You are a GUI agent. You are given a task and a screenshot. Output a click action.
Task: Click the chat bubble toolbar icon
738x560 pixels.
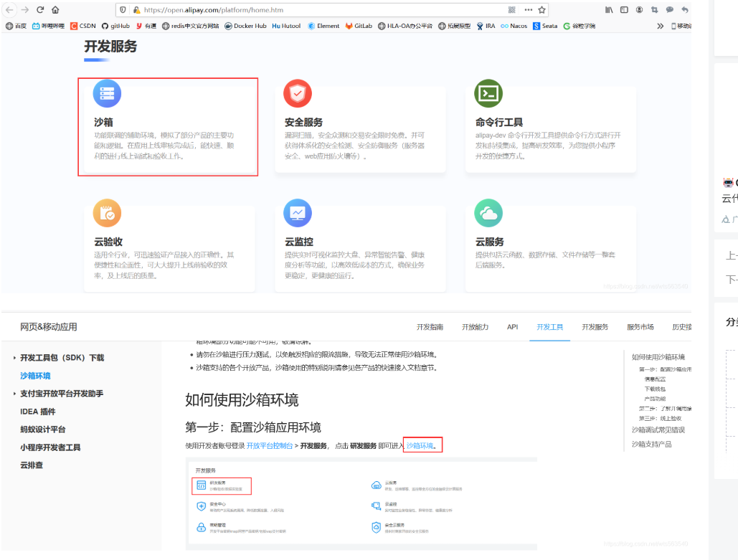tap(670, 9)
